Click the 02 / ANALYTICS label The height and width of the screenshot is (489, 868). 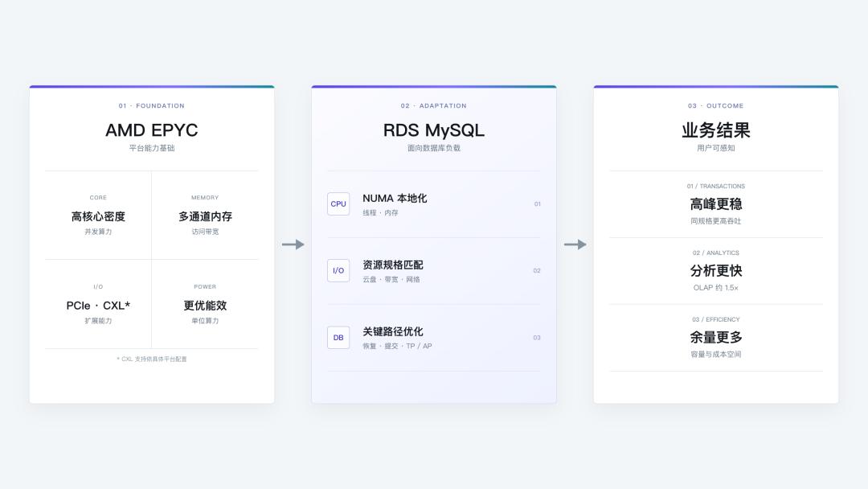(x=716, y=253)
